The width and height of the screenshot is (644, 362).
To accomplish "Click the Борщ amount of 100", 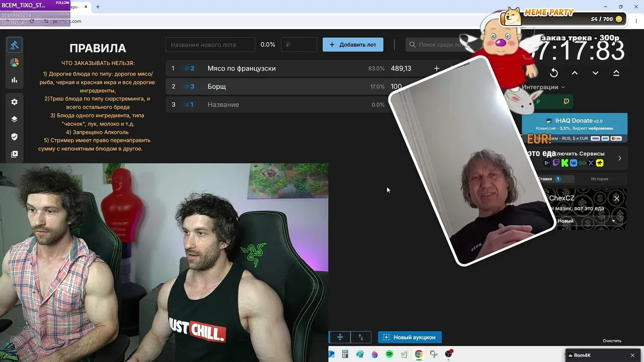I will pos(396,86).
